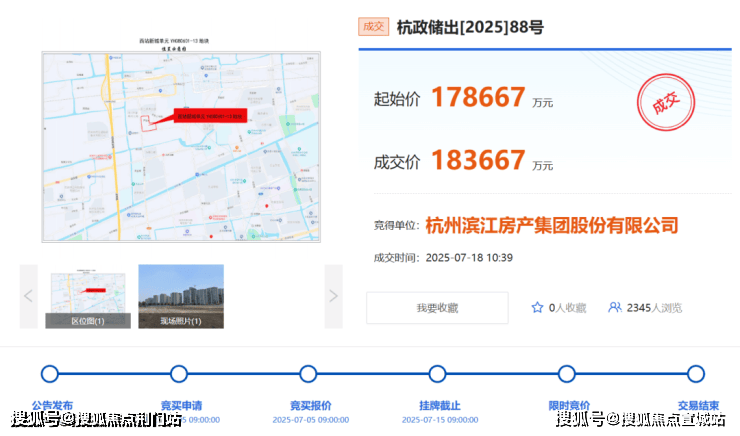Click the 交易结束 timeline circle

pyautogui.click(x=695, y=374)
